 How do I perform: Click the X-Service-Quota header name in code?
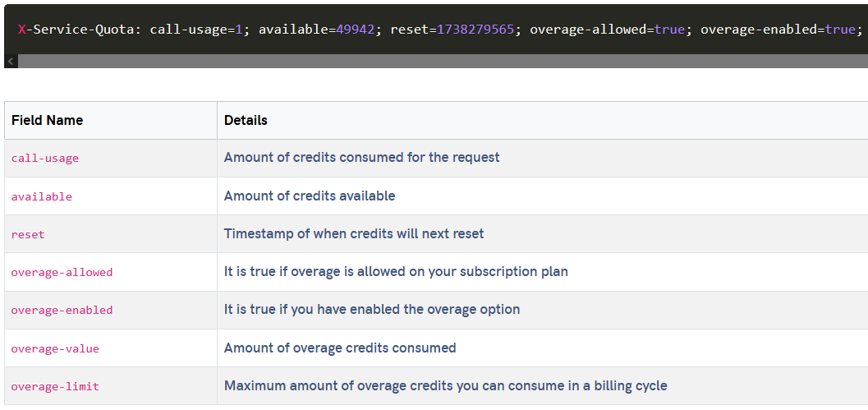coord(80,30)
